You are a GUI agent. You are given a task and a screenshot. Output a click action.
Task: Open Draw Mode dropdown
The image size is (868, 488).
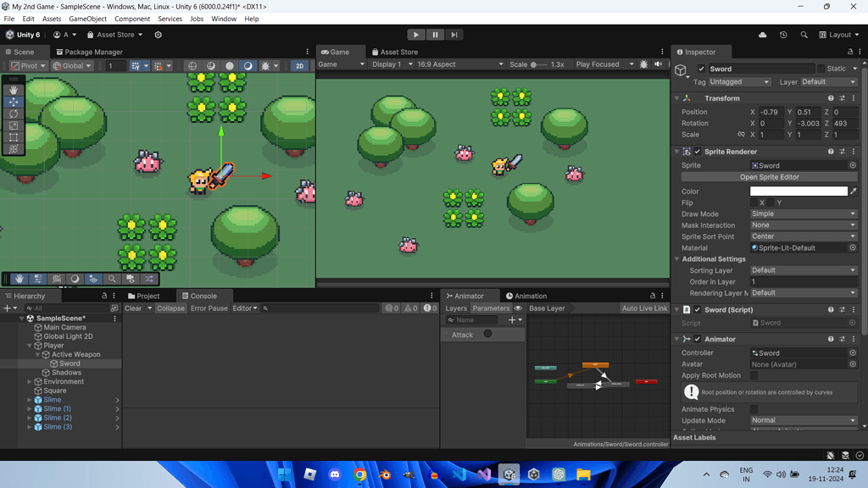(x=804, y=213)
